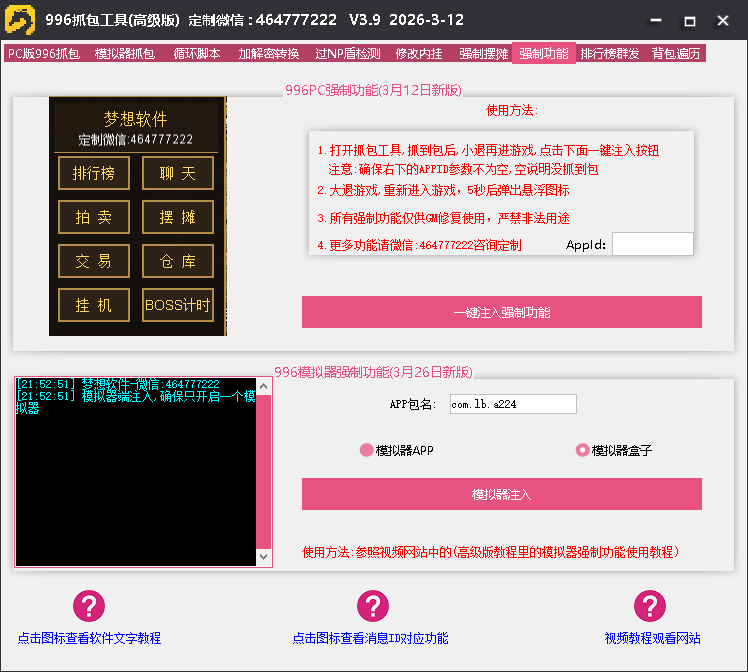Open the 背包遍历 tab
748x672 pixels.
coord(676,54)
